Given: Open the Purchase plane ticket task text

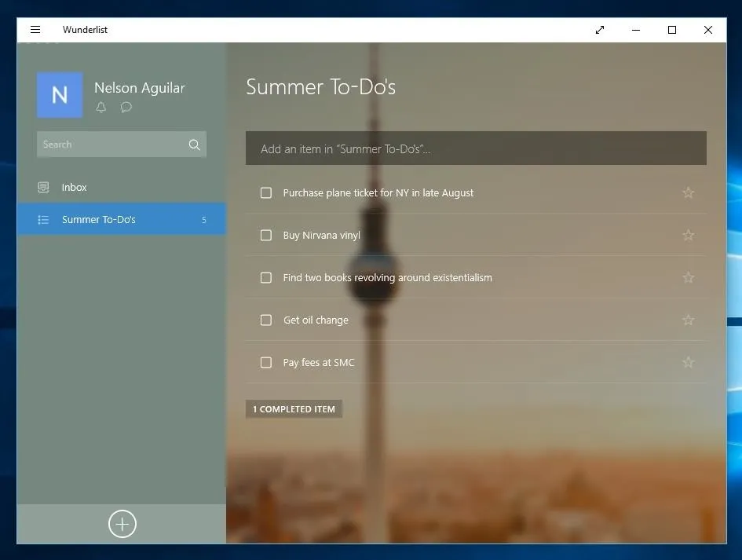Looking at the screenshot, I should [x=378, y=193].
